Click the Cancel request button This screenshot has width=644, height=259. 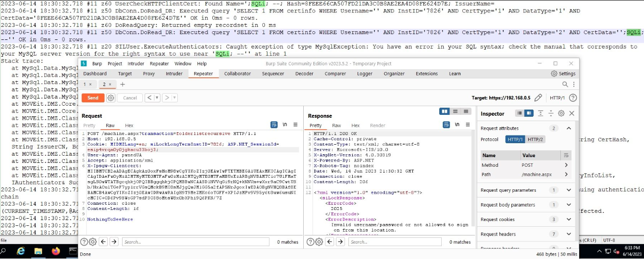click(130, 98)
